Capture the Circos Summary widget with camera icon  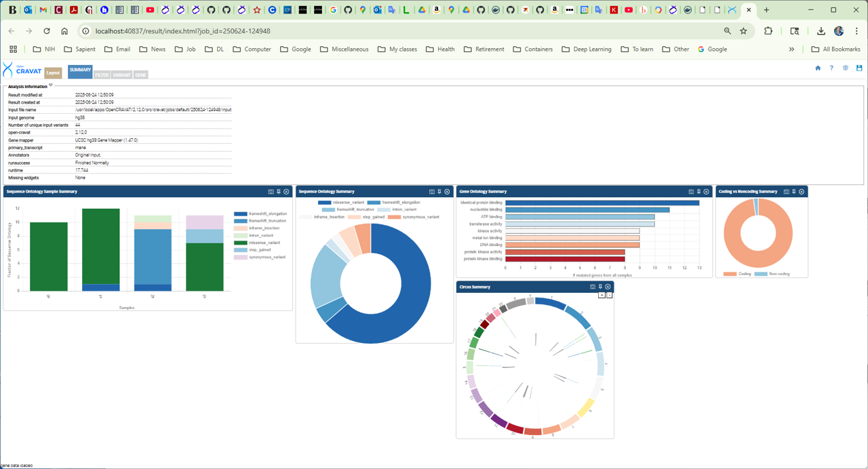593,287
